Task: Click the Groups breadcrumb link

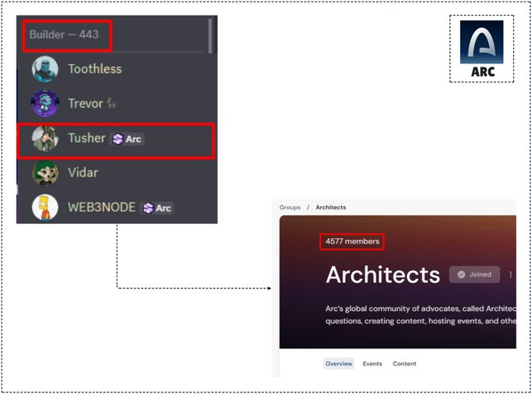Action: (x=290, y=208)
